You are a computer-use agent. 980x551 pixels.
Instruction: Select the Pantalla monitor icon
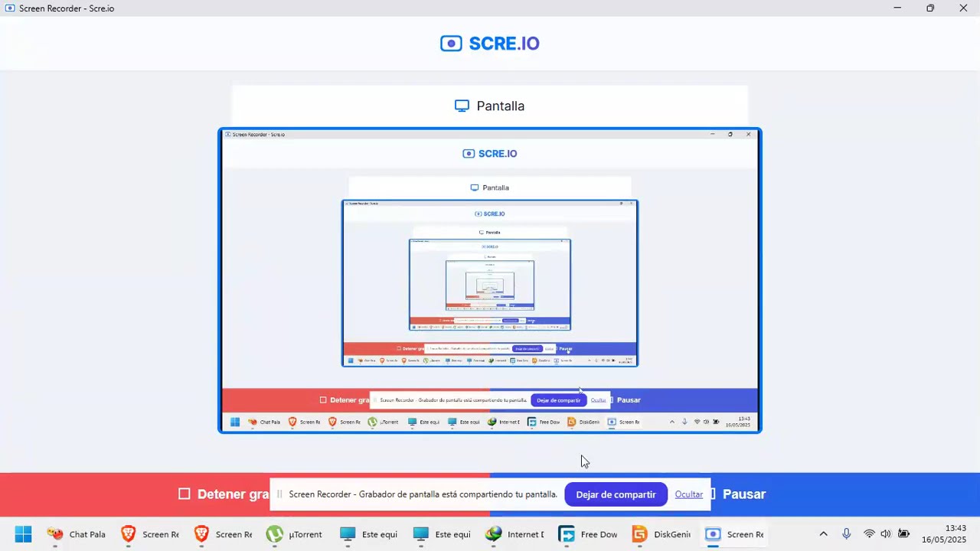(462, 106)
